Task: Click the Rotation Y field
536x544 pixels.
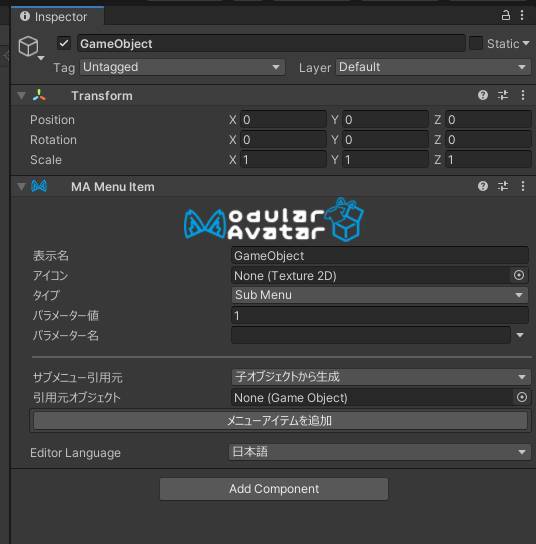Action: [x=385, y=140]
